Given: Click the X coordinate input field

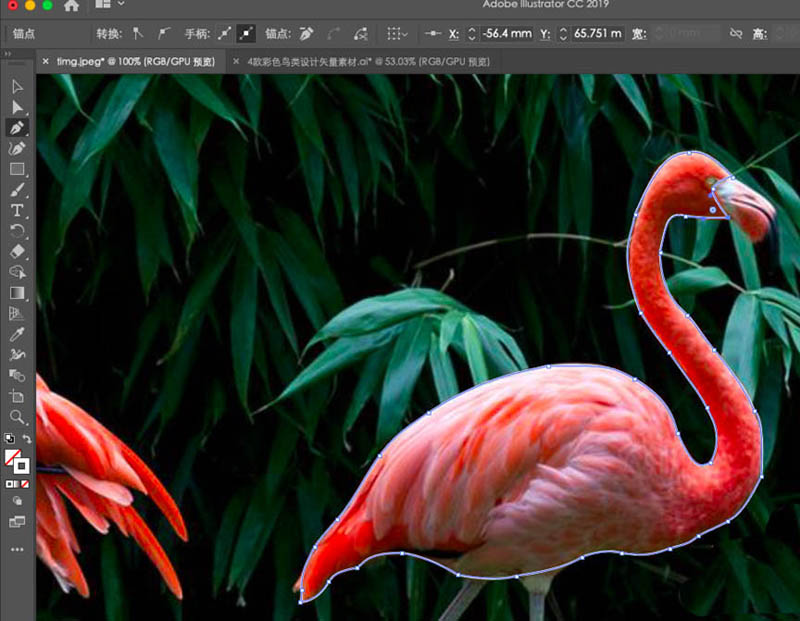Looking at the screenshot, I should click(507, 33).
